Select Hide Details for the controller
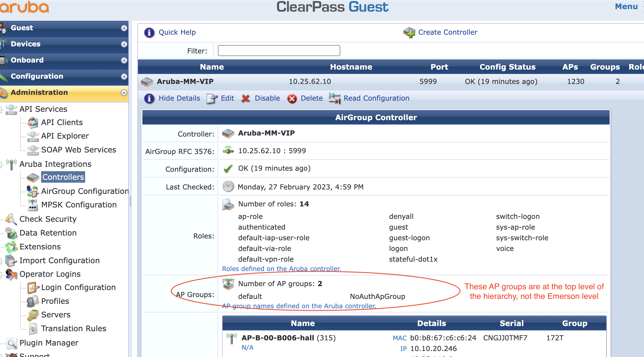The height and width of the screenshot is (357, 644). [149, 99]
